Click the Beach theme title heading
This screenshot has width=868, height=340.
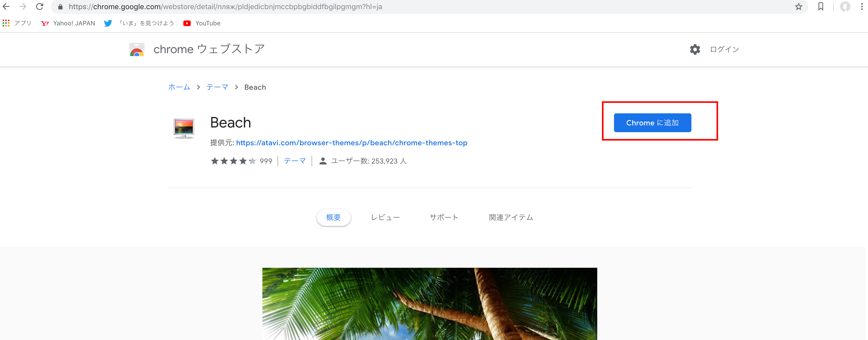[x=230, y=123]
